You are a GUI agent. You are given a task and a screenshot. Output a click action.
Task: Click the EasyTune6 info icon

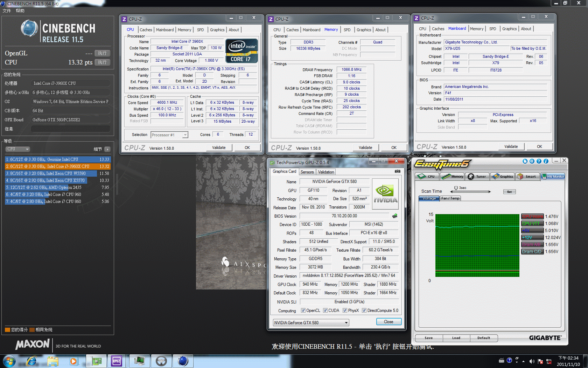[x=546, y=161]
